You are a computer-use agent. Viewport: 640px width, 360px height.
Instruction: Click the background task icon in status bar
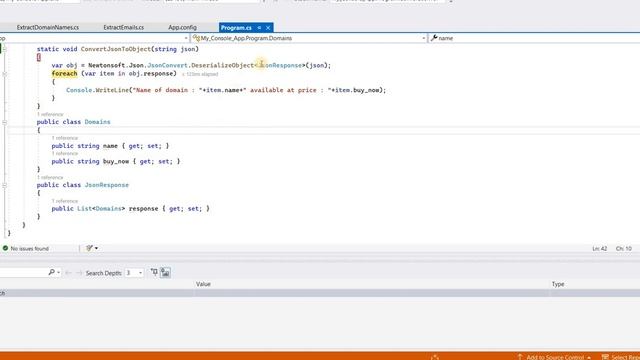pyautogui.click(x=435, y=357)
